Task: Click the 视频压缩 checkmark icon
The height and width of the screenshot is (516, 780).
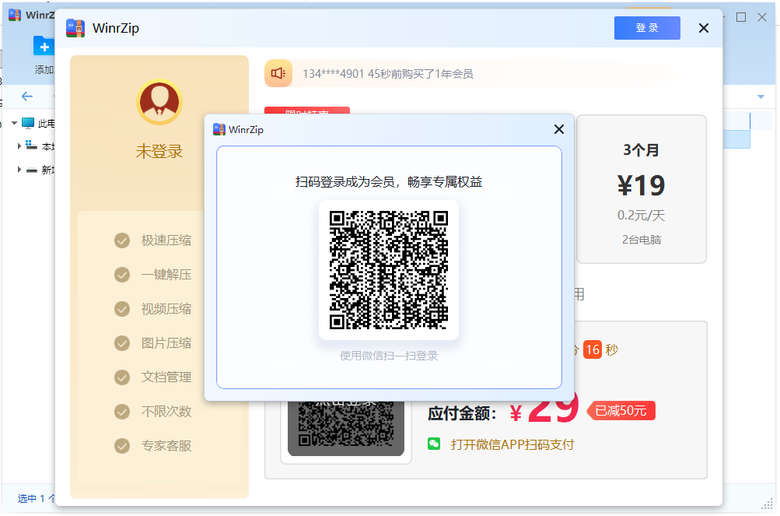Action: pyautogui.click(x=122, y=309)
